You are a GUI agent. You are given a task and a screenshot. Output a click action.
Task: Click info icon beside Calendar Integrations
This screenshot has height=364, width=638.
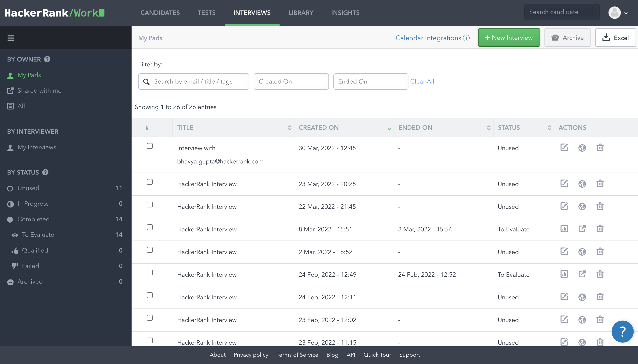tap(466, 38)
